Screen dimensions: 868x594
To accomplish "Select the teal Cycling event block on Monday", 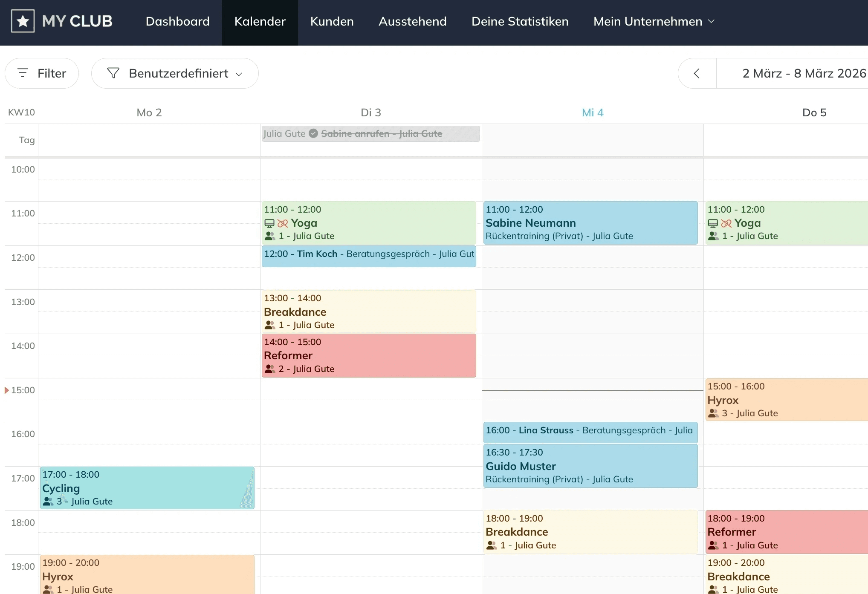I will (147, 488).
